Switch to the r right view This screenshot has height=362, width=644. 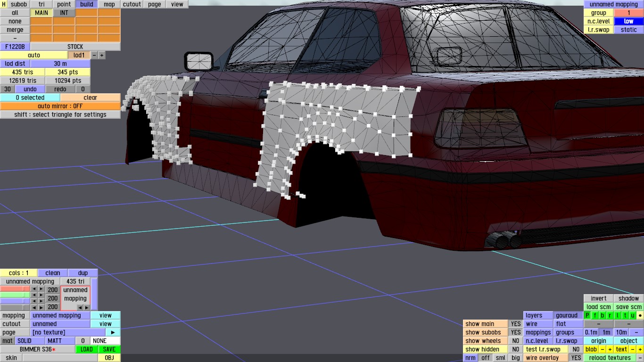point(610,315)
